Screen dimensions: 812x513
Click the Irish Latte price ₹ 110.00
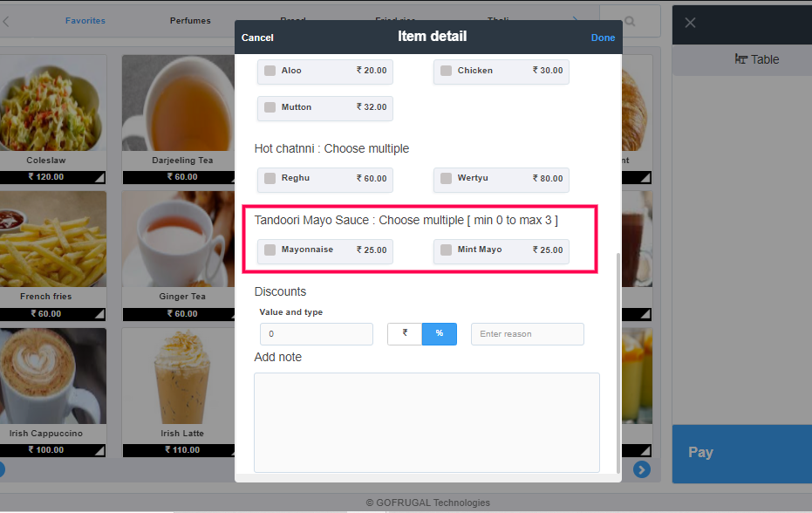pos(182,450)
